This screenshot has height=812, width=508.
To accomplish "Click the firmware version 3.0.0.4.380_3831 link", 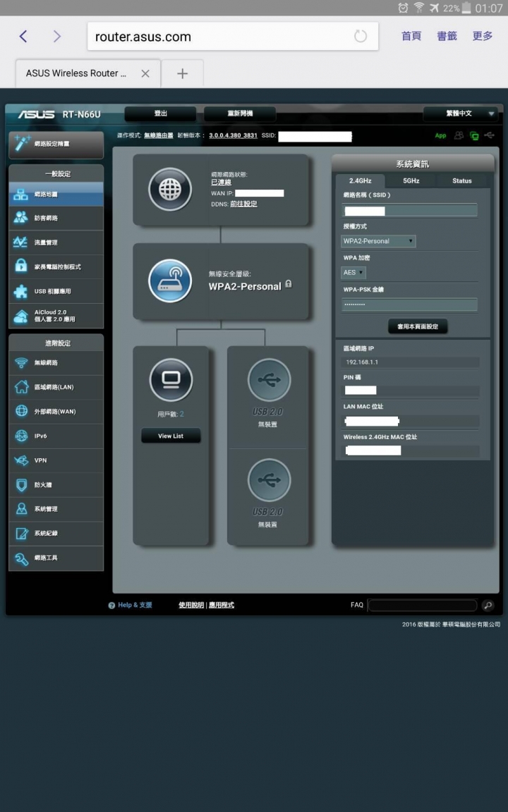I will click(234, 135).
